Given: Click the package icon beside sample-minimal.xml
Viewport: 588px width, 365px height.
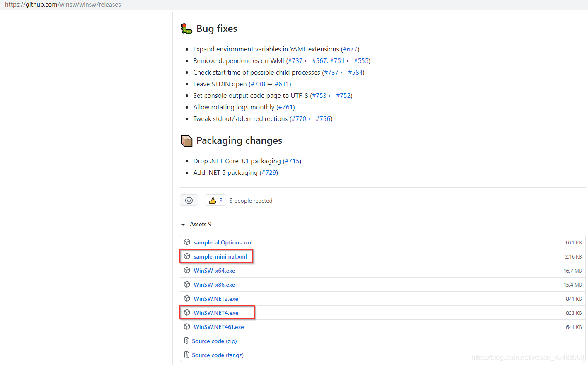Looking at the screenshot, I should pyautogui.click(x=187, y=256).
